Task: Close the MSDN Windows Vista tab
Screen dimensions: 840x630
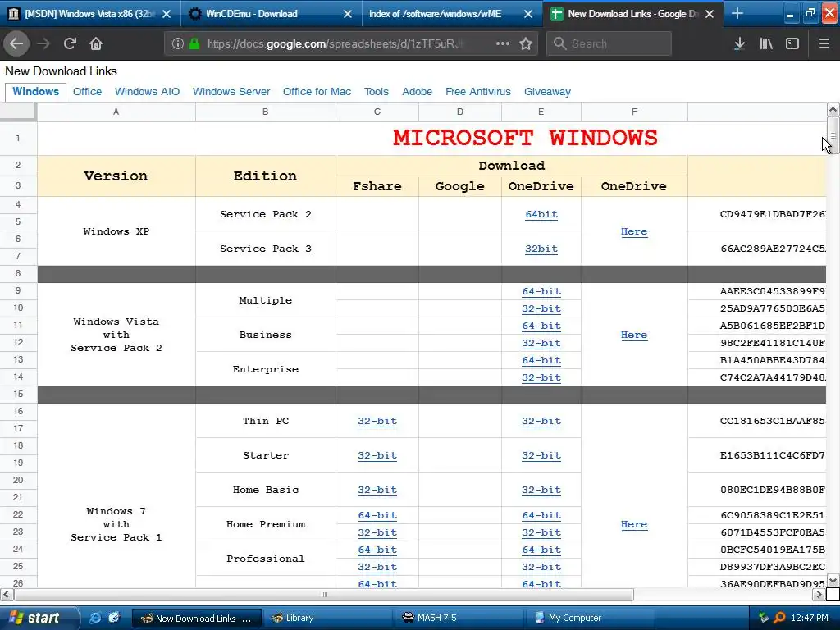Action: pos(167,14)
